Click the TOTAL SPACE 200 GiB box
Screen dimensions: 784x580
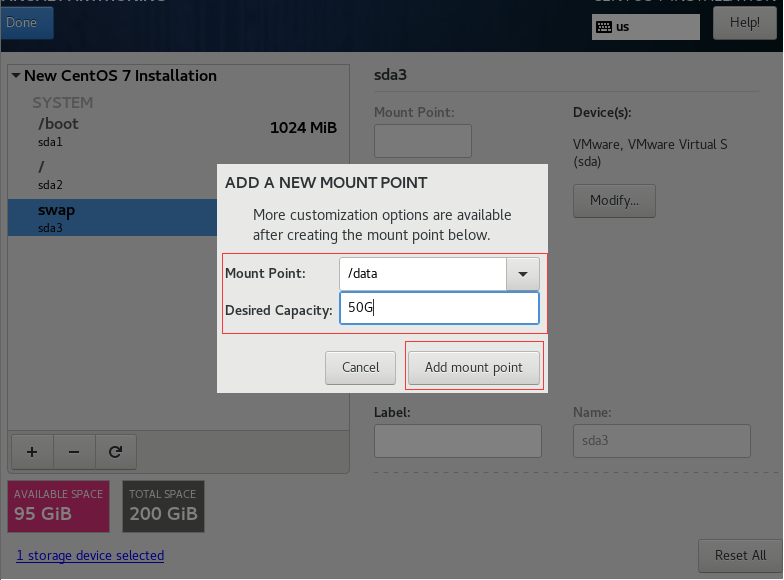[x=164, y=506]
